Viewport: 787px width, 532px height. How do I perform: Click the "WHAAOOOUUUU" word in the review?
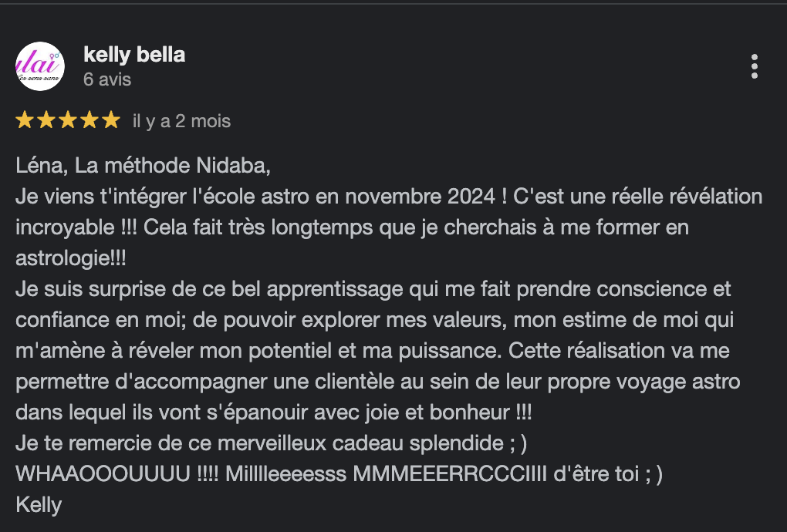click(x=103, y=474)
